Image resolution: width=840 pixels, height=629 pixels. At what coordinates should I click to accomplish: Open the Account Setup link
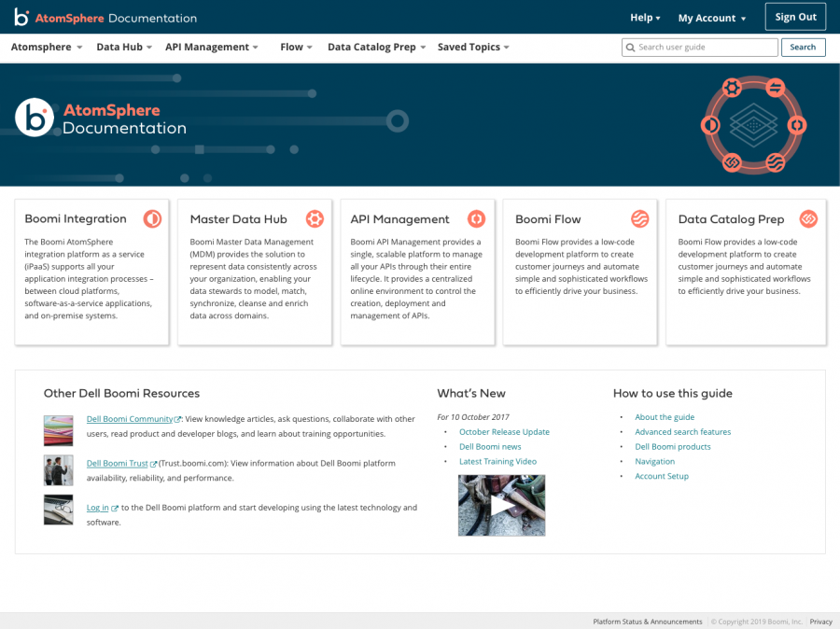(662, 476)
